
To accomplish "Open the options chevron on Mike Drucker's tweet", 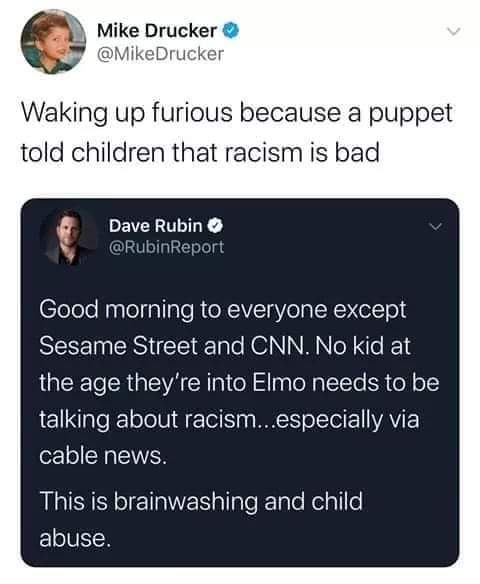I will click(454, 32).
